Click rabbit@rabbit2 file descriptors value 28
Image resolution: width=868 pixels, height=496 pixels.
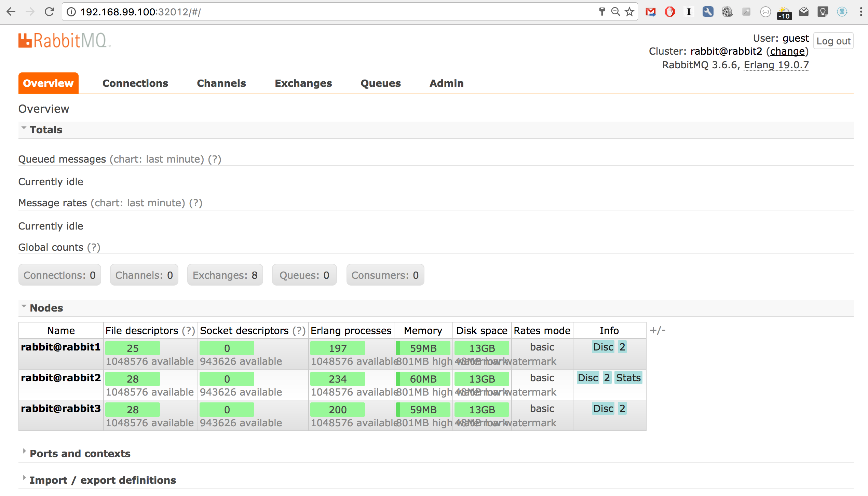click(133, 379)
